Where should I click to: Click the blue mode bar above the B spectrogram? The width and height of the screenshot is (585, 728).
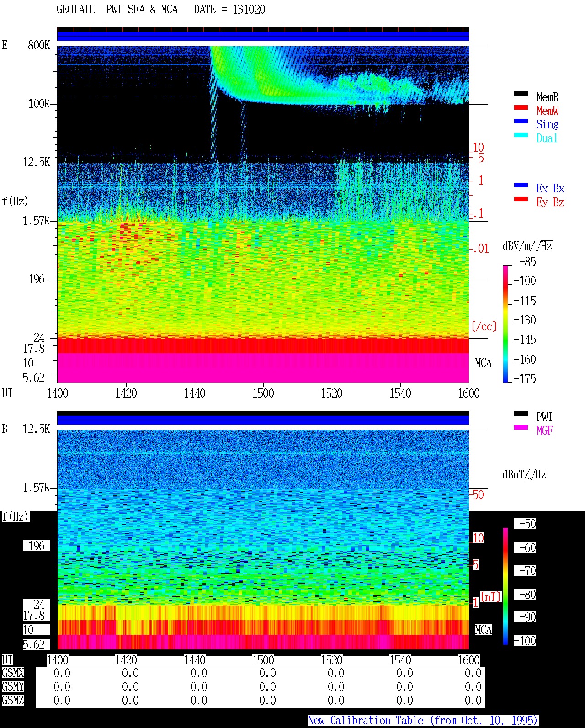[x=263, y=420]
